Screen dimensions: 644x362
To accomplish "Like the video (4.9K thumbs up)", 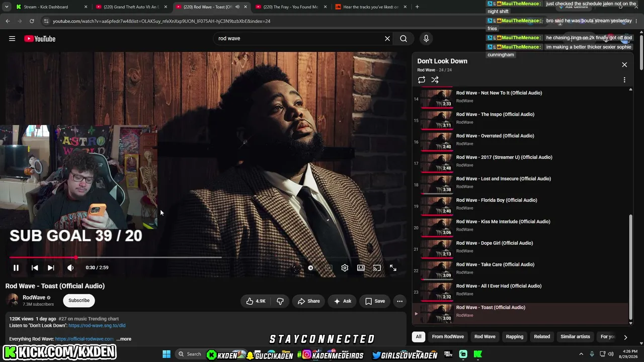I will [x=256, y=301].
